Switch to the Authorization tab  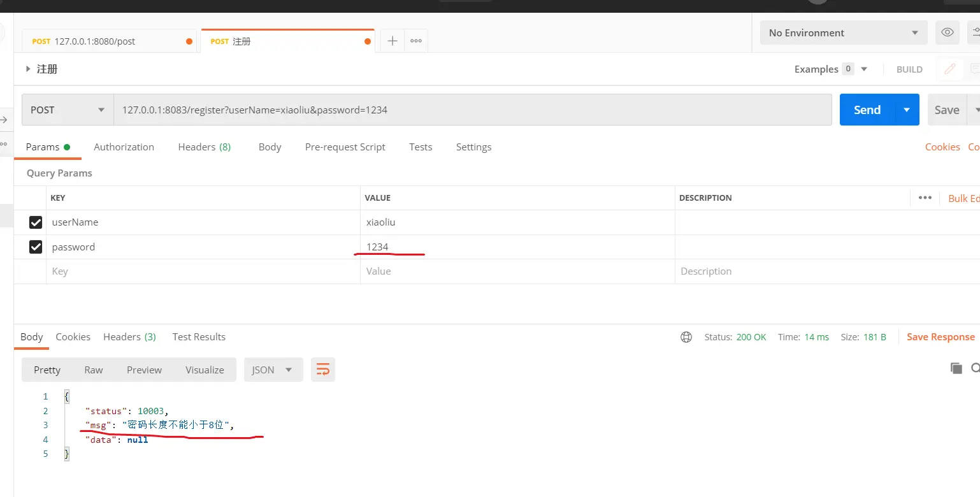tap(124, 147)
